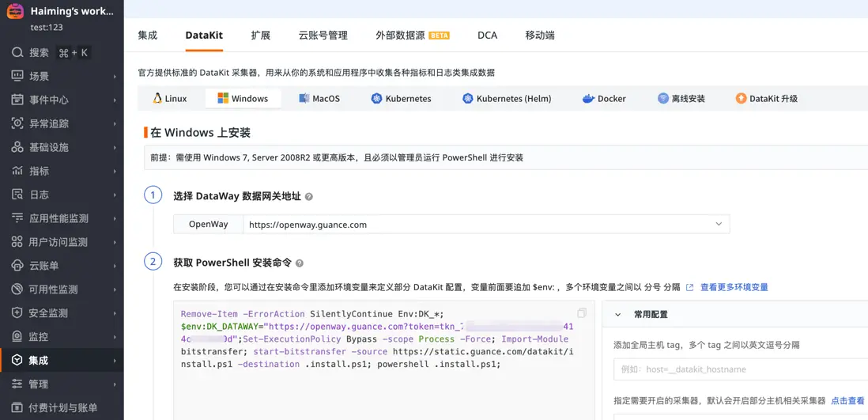Expand the 管理 sidebar submenu
The image size is (868, 420).
click(x=115, y=384)
